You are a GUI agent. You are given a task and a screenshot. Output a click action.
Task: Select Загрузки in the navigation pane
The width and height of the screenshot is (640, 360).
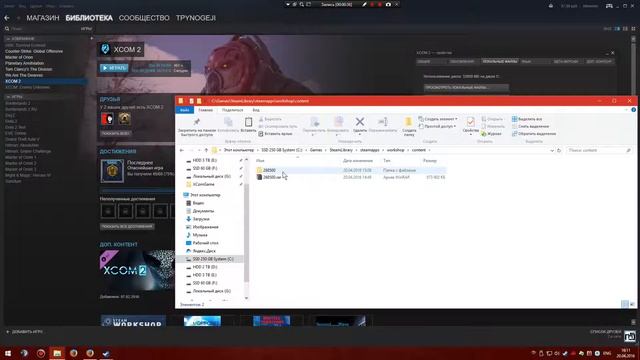pyautogui.click(x=201, y=219)
